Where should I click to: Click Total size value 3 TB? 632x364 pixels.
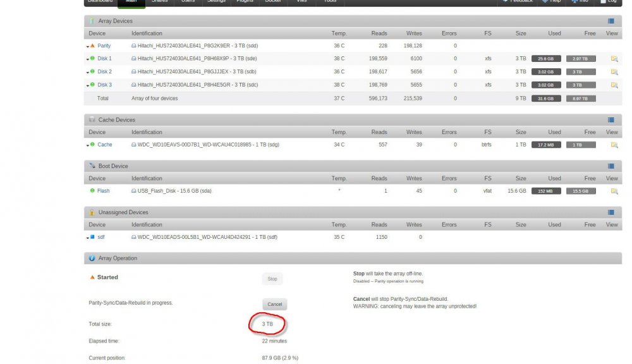tap(267, 324)
